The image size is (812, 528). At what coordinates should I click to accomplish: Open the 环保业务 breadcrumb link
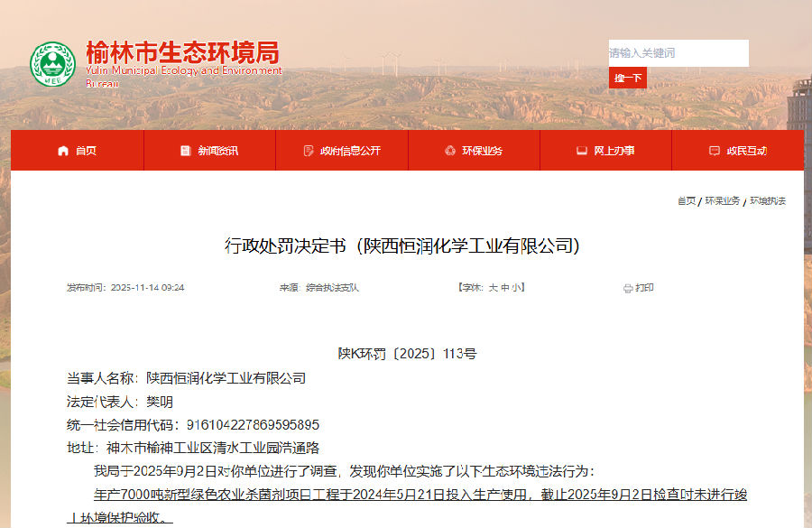click(722, 200)
